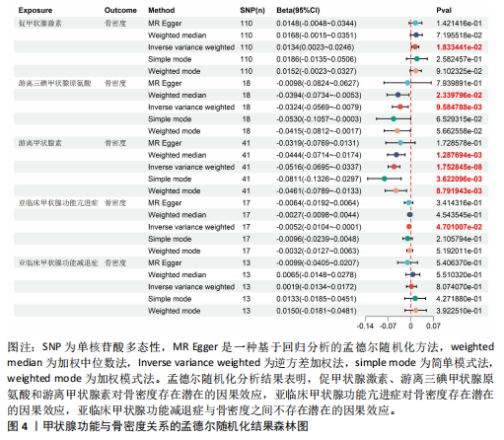Screen dimensions: 504x440
Task: Click the beta value -0.0444(-0.0714~-0.0174)
Action: tap(319, 155)
